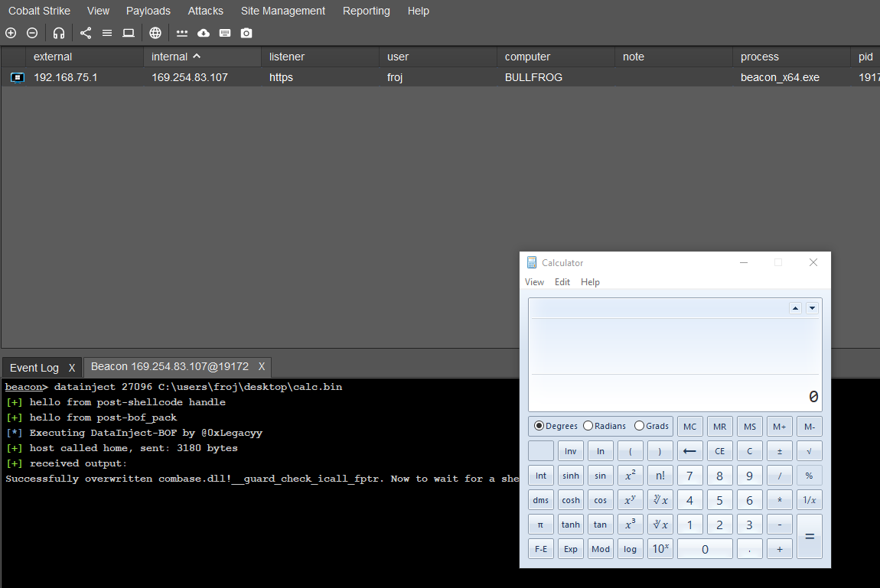Click the Calculator app title icon

tap(532, 262)
